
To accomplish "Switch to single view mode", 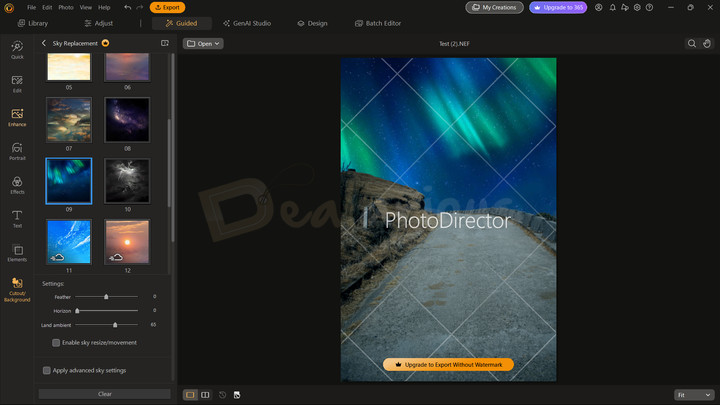I will [190, 395].
